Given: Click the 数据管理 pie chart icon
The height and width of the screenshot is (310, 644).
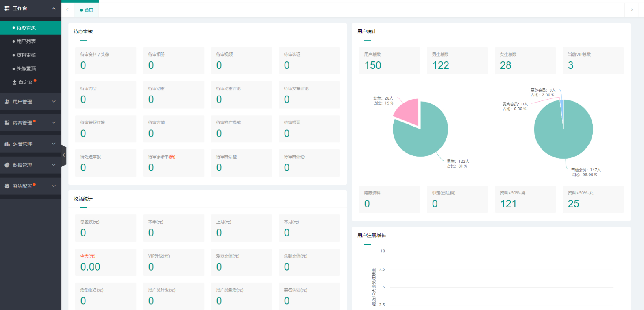Looking at the screenshot, I should pyautogui.click(x=7, y=165).
